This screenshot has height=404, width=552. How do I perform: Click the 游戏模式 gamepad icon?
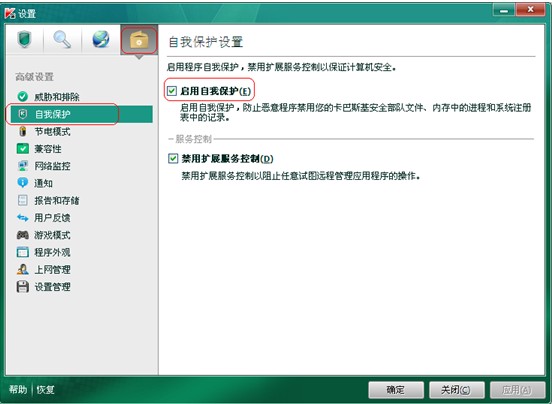click(23, 235)
